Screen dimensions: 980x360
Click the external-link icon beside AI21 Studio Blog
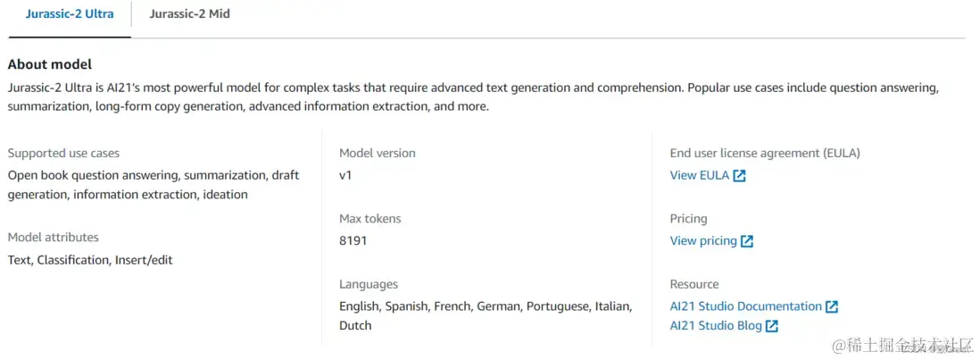(772, 326)
